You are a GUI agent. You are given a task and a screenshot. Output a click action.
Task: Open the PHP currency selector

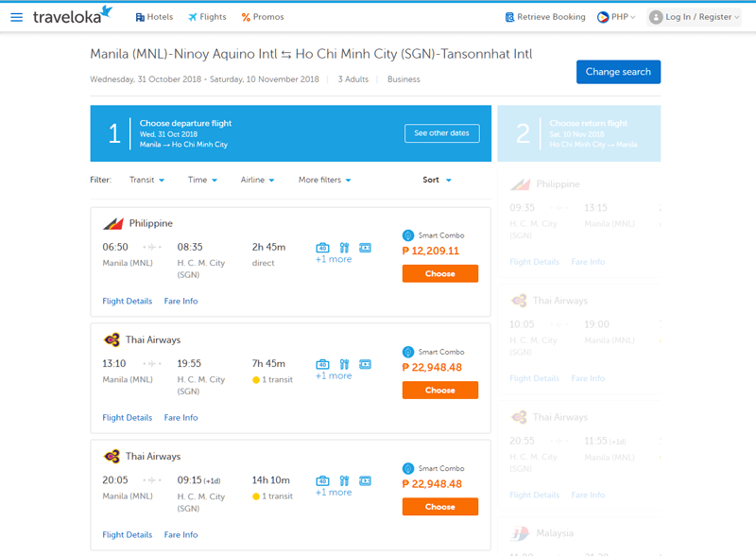click(x=617, y=17)
